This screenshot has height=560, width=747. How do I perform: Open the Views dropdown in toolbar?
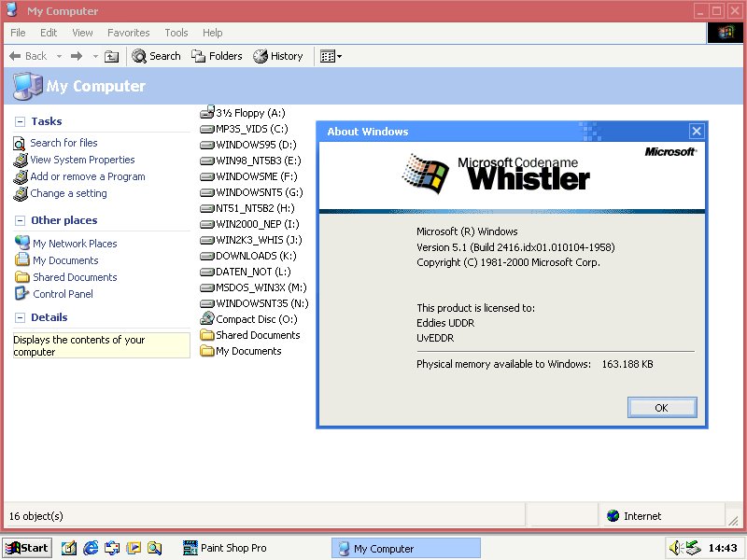click(331, 56)
